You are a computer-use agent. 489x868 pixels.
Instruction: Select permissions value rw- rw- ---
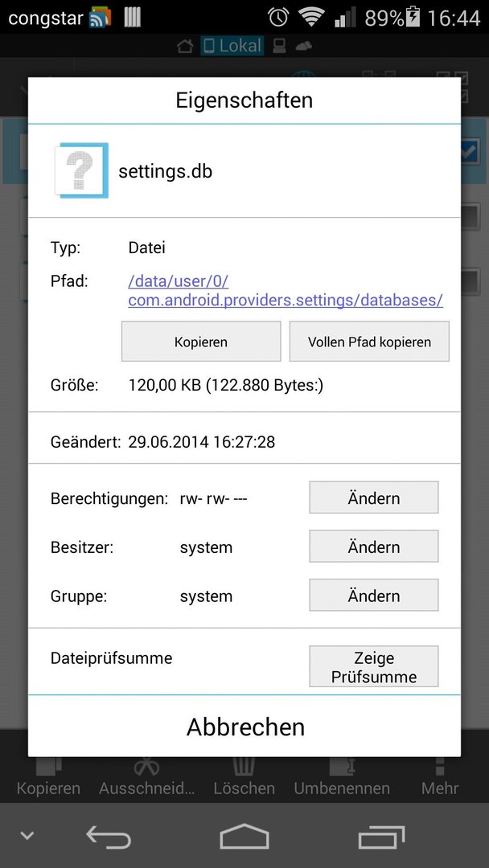click(214, 498)
